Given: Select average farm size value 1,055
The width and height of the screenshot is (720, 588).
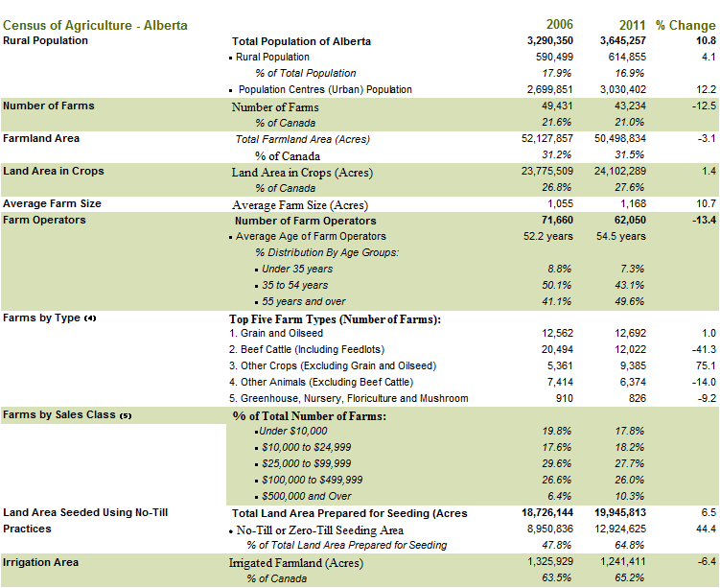Looking at the screenshot, I should point(560,203).
